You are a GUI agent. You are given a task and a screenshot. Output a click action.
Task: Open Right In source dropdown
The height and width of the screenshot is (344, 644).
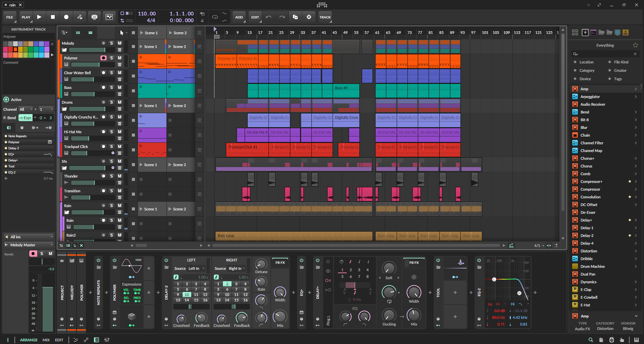(x=237, y=268)
